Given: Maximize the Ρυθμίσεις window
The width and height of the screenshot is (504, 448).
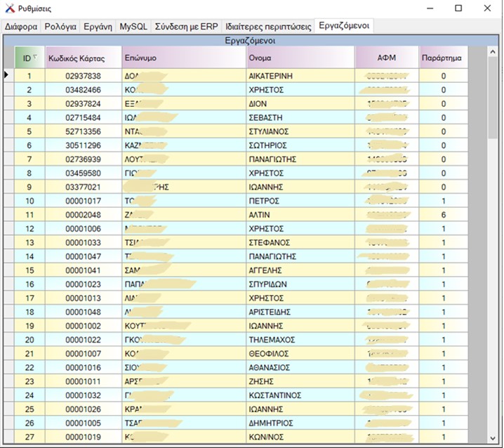Looking at the screenshot, I should tap(458, 8).
